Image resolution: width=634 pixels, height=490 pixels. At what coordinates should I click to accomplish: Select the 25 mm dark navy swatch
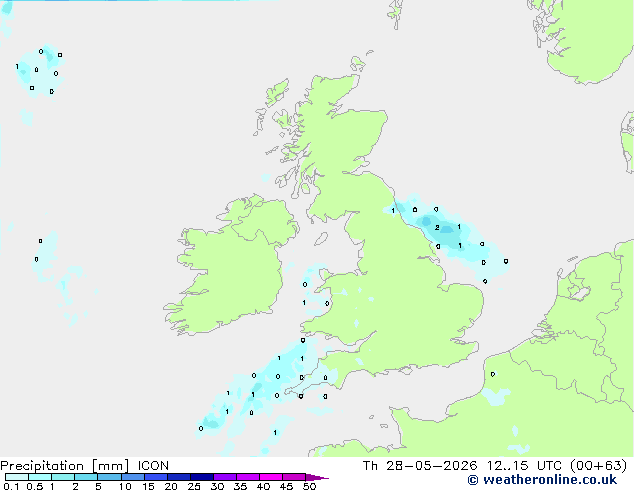pyautogui.click(x=202, y=477)
